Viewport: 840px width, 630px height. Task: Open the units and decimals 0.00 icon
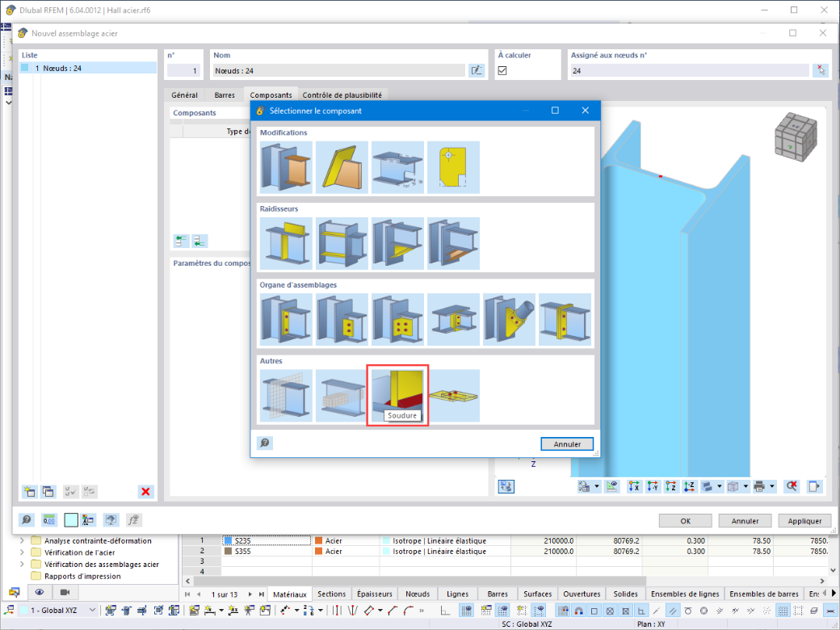click(48, 519)
